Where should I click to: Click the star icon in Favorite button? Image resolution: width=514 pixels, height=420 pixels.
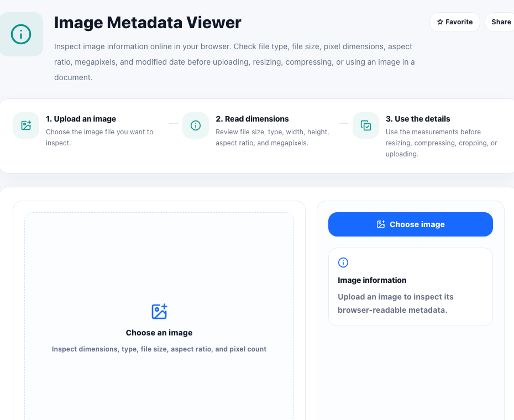tap(440, 22)
